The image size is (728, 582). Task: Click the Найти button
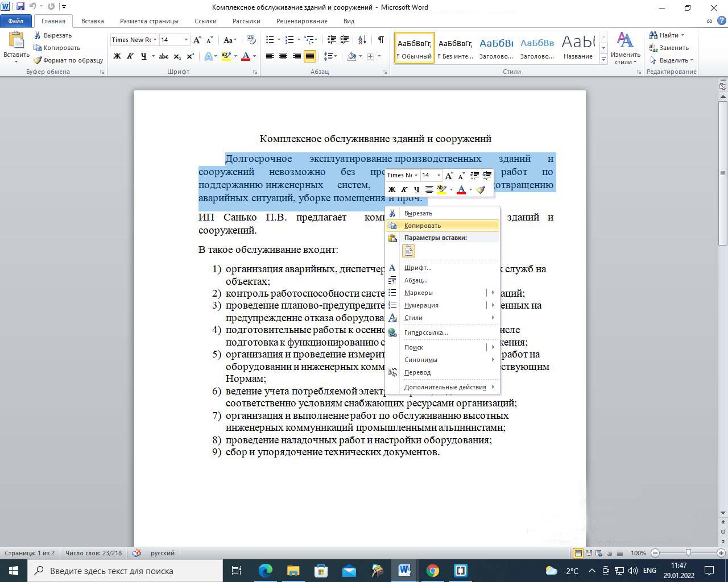[x=665, y=35]
